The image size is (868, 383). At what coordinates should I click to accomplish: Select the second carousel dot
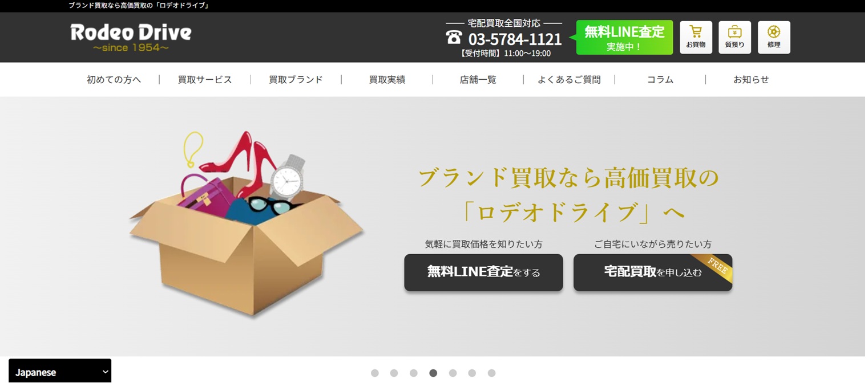pyautogui.click(x=394, y=373)
